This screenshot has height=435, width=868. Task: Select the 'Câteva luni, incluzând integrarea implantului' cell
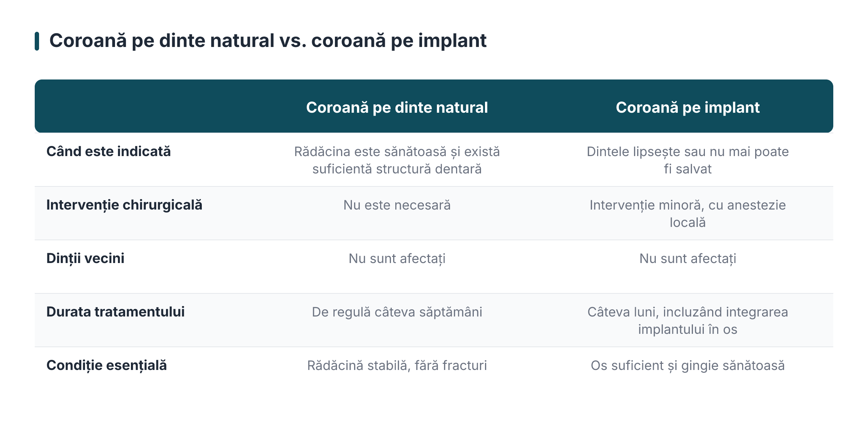coord(688,321)
